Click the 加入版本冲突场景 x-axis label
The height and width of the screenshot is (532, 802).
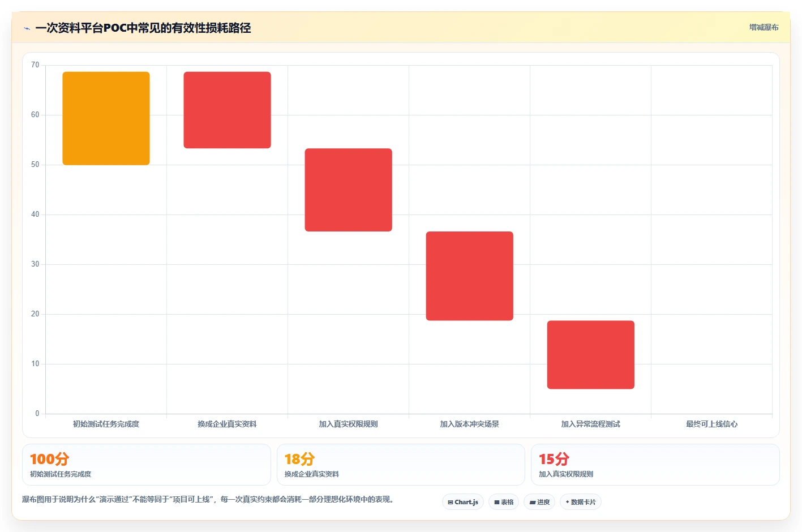tap(469, 424)
